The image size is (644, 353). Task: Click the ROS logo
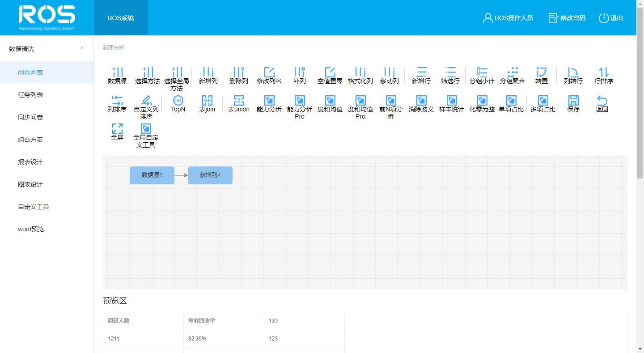tap(47, 18)
